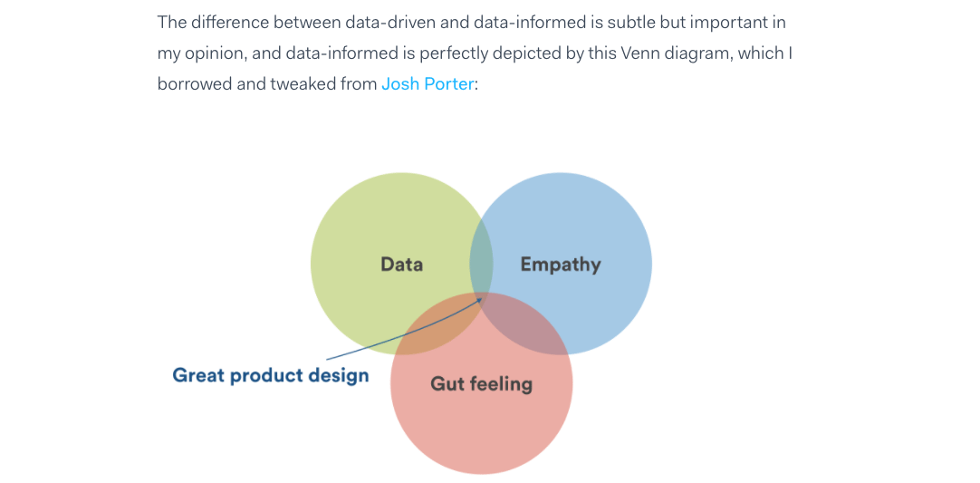
Task: Click the Empathy and Gut feeling overlap
Action: pos(530,326)
